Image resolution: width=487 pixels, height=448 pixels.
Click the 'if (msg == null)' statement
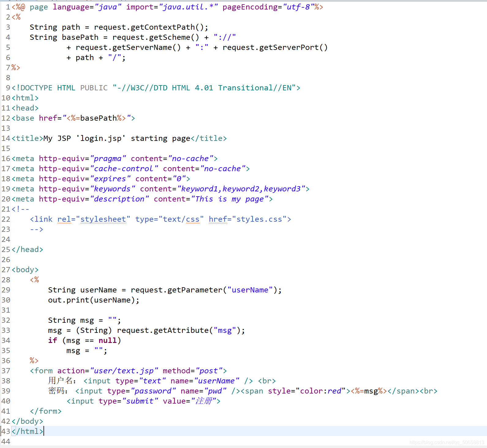[84, 341]
